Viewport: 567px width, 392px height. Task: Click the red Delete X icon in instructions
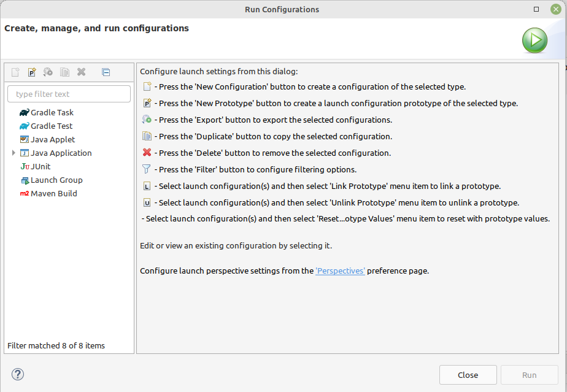pos(147,153)
